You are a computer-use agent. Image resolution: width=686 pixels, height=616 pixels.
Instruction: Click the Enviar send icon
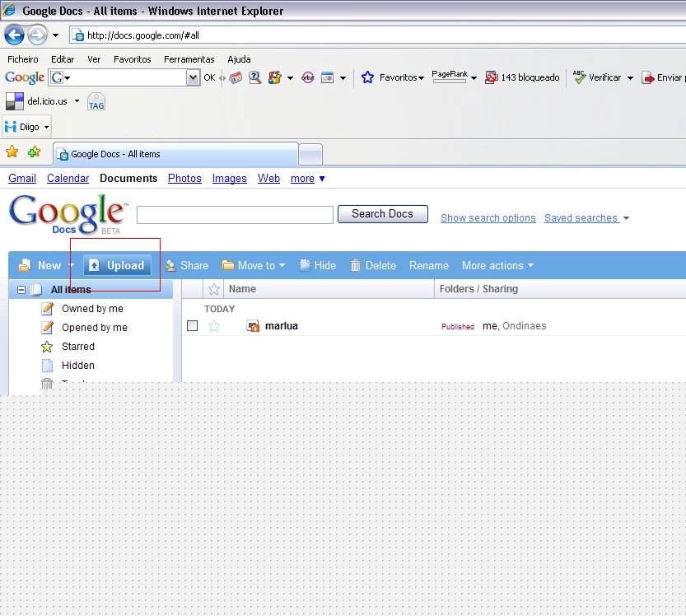point(647,77)
